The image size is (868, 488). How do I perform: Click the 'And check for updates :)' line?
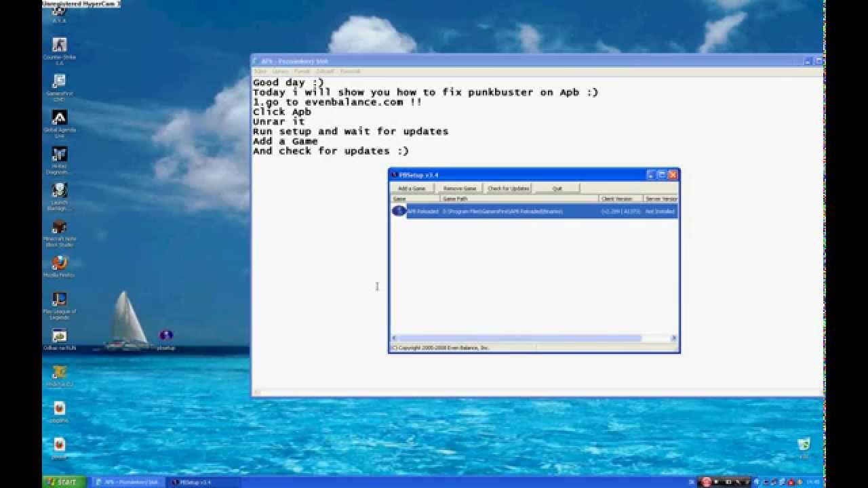tap(331, 150)
